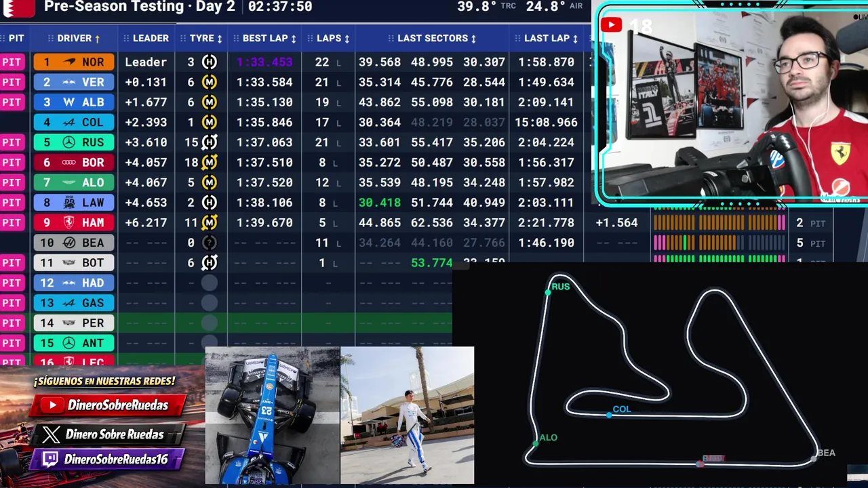Click the PIT tag beside PER
This screenshot has width=868, height=488.
(12, 323)
